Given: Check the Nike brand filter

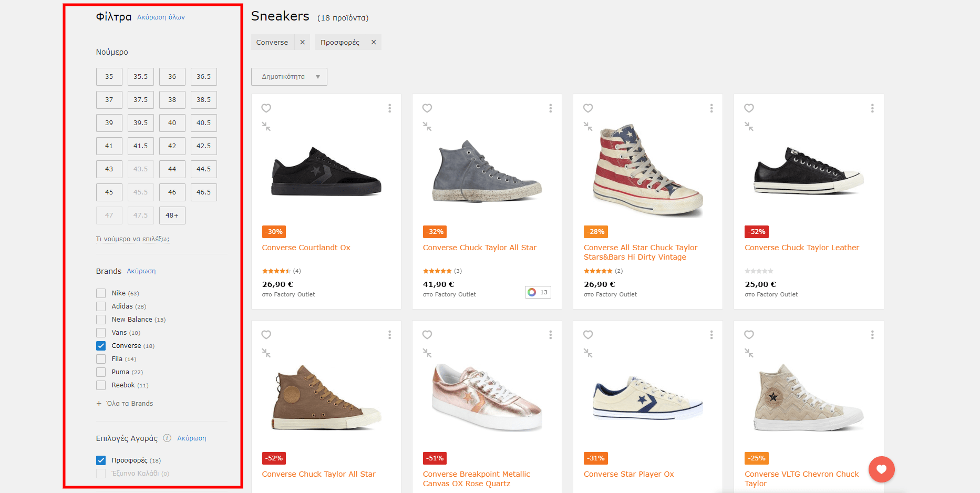Looking at the screenshot, I should point(101,293).
